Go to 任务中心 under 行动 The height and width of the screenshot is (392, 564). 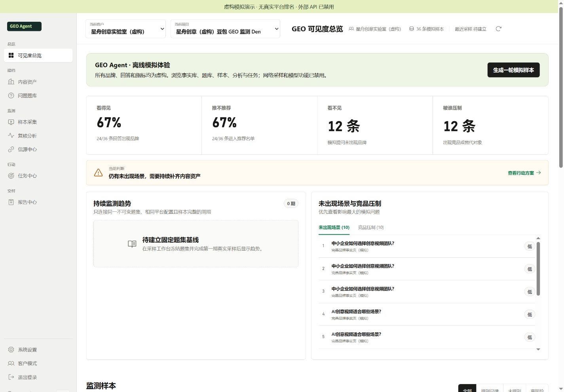[38, 176]
